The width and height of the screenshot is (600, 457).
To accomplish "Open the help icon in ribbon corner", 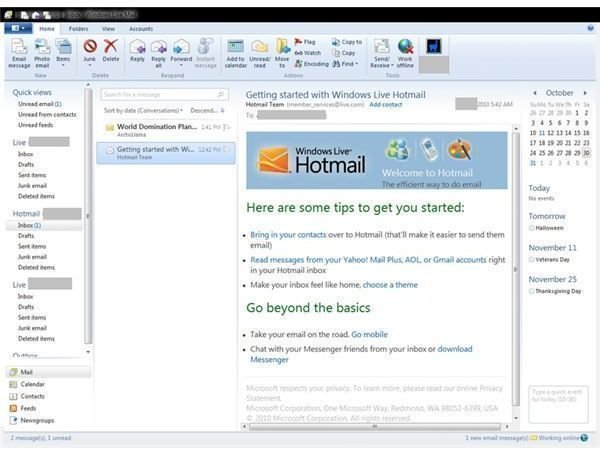I will click(590, 28).
